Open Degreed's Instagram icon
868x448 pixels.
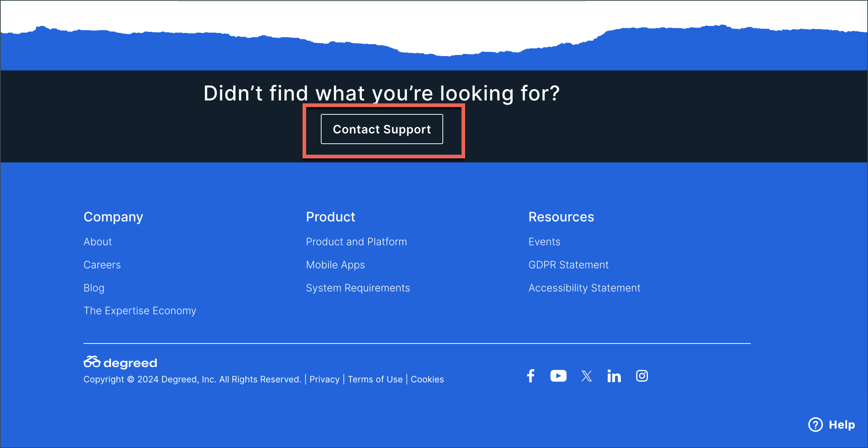[x=642, y=376]
